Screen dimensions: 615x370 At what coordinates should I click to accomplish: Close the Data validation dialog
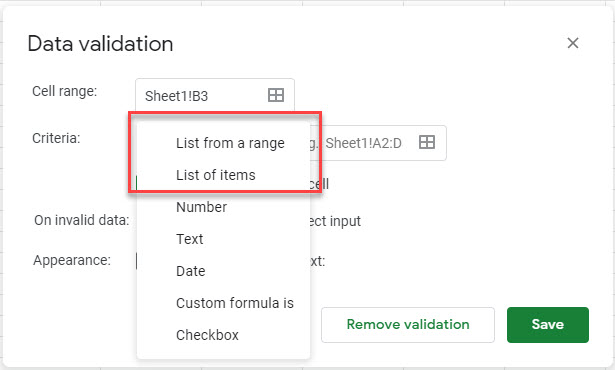[x=573, y=43]
